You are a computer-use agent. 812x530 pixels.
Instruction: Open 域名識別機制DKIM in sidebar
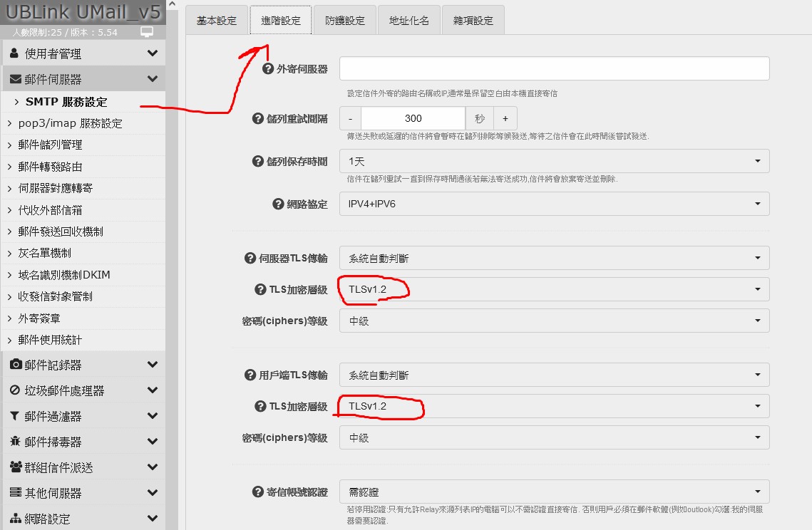(64, 275)
